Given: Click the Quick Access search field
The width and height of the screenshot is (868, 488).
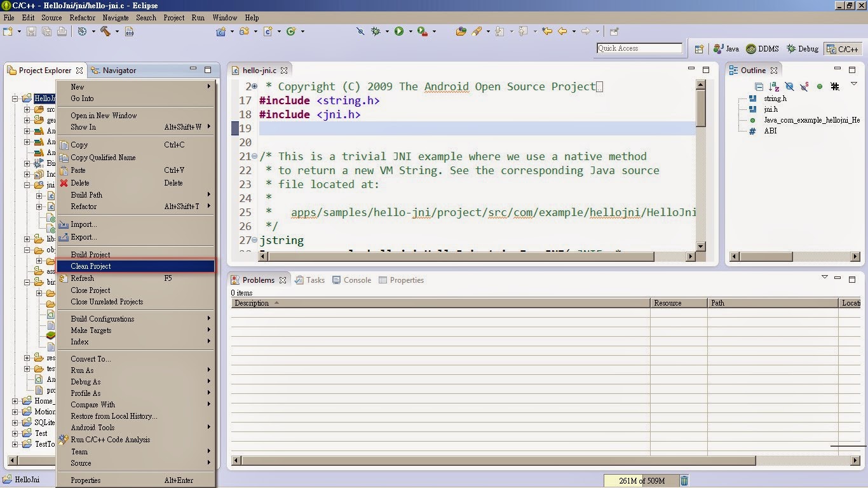Looking at the screenshot, I should tap(640, 48).
